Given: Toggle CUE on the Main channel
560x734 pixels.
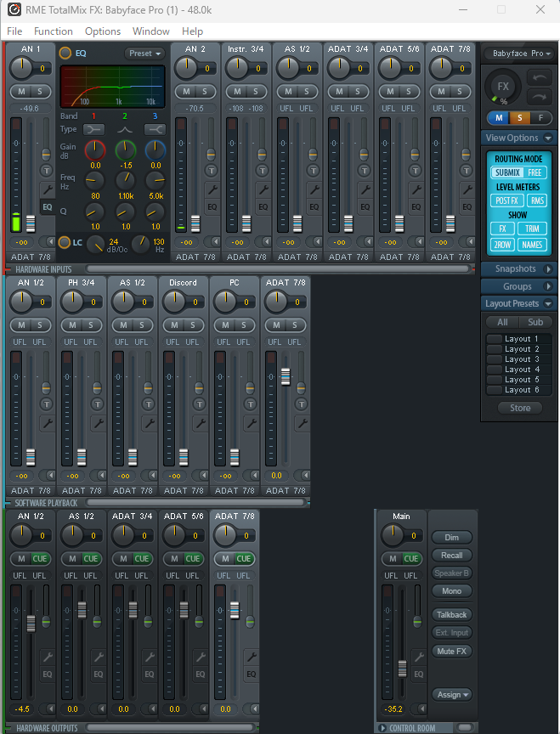Looking at the screenshot, I should click(x=410, y=558).
